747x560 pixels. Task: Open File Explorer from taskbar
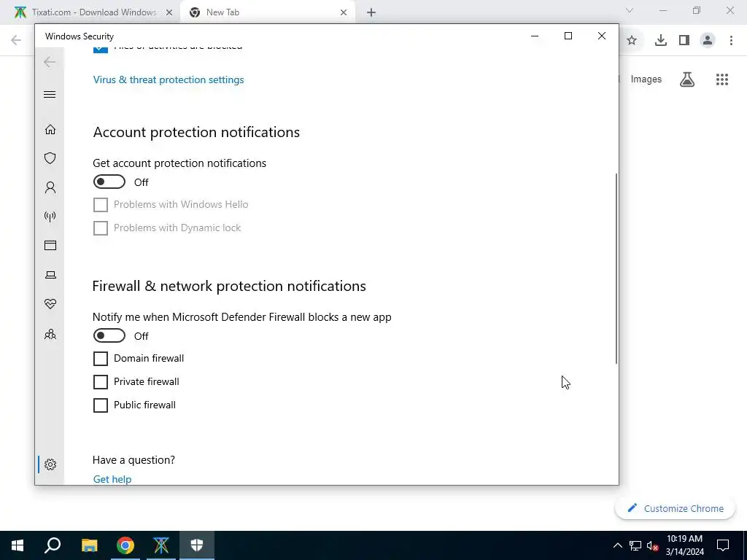click(89, 545)
